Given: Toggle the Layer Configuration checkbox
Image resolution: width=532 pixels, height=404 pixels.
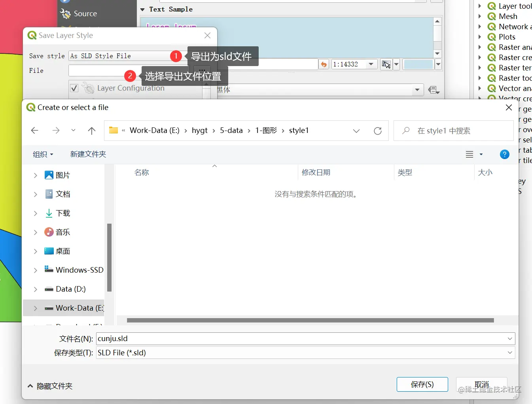Looking at the screenshot, I should [x=74, y=88].
